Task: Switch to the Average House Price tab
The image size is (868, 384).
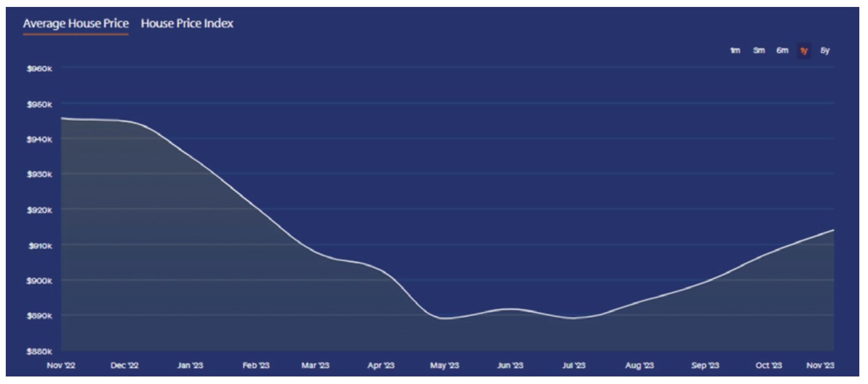Action: (76, 24)
